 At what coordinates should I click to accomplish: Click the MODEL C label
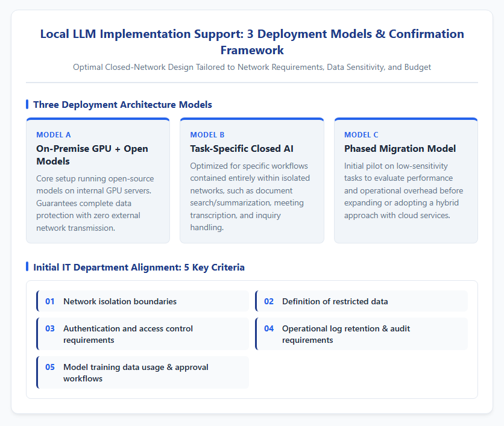pyautogui.click(x=361, y=134)
